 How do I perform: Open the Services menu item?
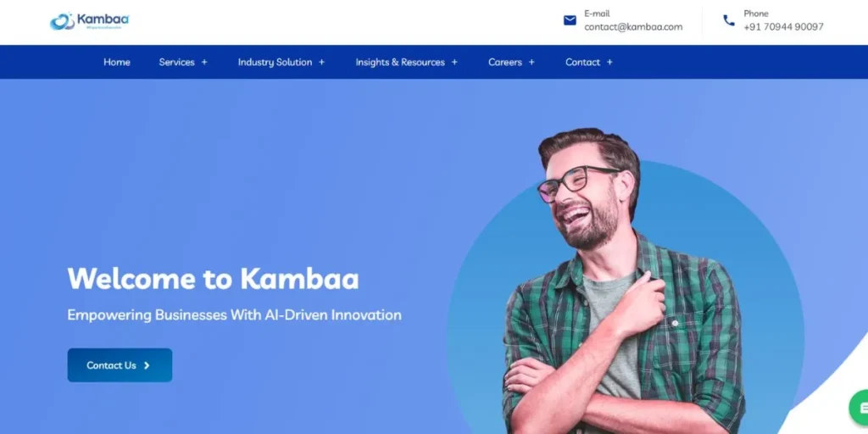coord(176,62)
